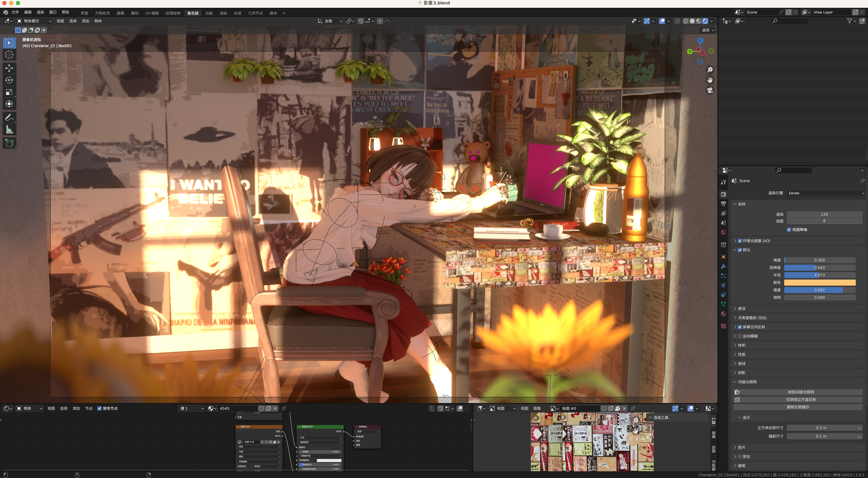Image resolution: width=868 pixels, height=478 pixels.
Task: Select the Rotate tool
Action: pyautogui.click(x=9, y=80)
